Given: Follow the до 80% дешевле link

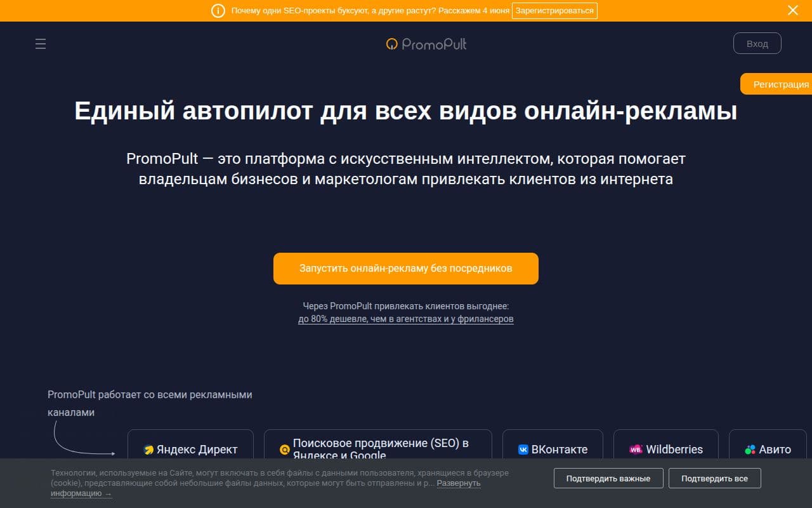Looking at the screenshot, I should (x=406, y=319).
